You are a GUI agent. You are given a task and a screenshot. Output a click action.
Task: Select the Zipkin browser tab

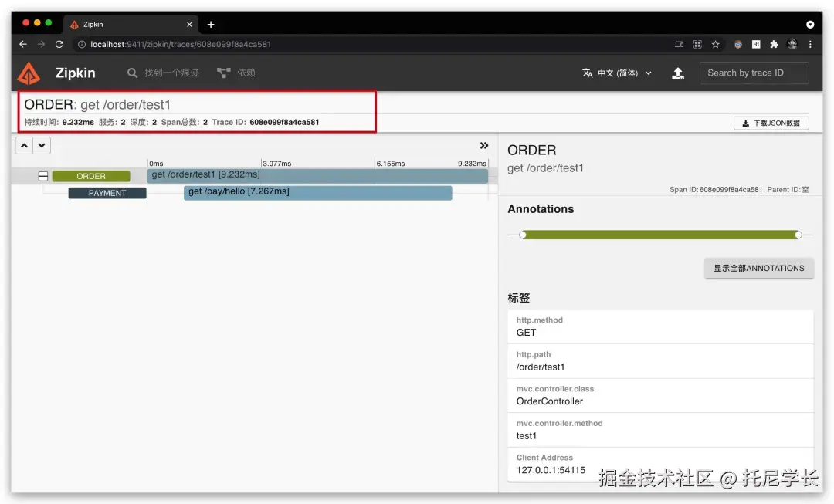(131, 25)
